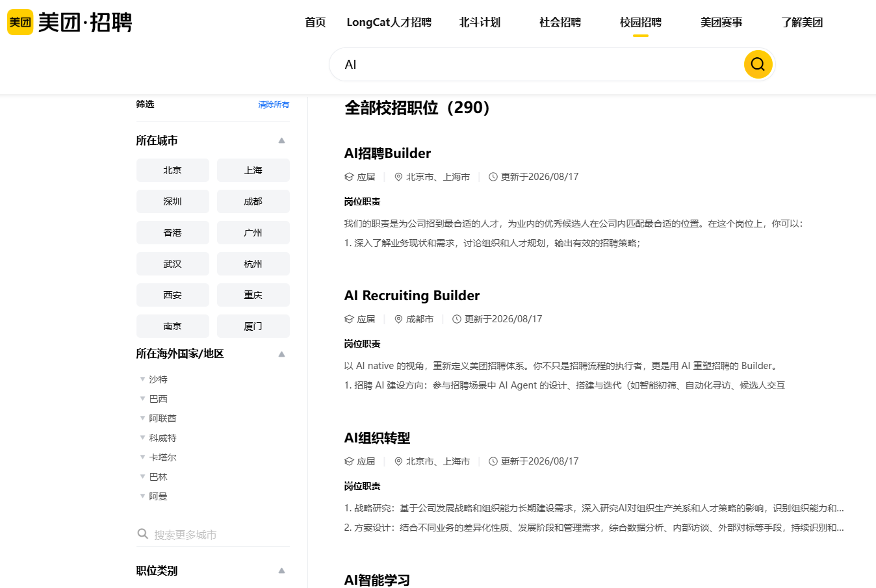Open the AI组织转型 job posting

[377, 438]
